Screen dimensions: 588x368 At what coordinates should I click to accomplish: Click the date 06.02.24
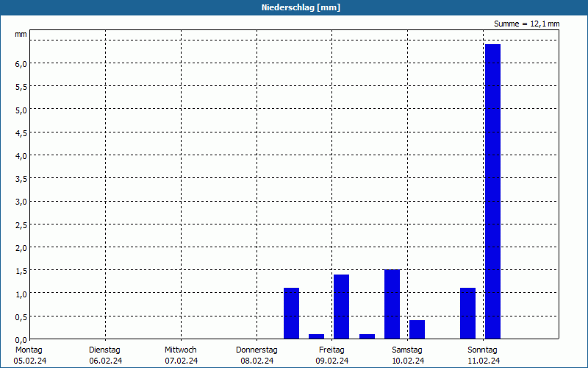pyautogui.click(x=105, y=361)
